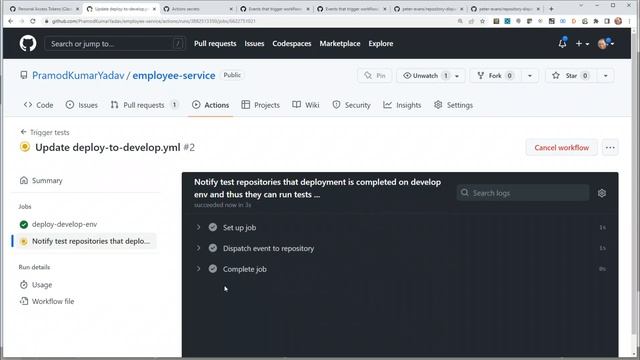This screenshot has width=640, height=360.
Task: Open PramodKumarYadav profile link
Action: [x=78, y=76]
